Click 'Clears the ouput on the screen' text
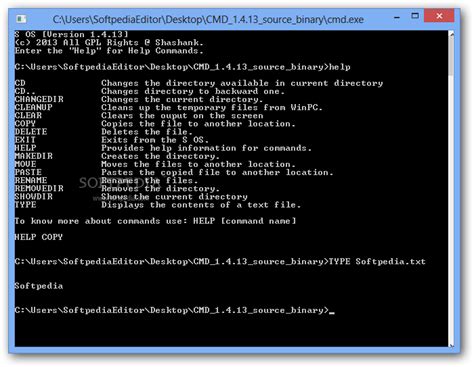Viewport: 474px width, 367px height. click(182, 115)
